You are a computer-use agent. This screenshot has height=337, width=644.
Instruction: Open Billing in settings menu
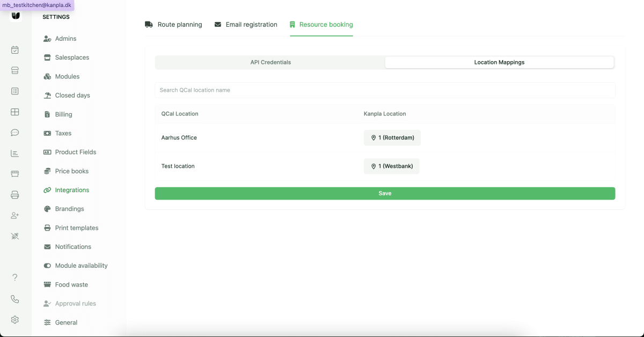(63, 114)
